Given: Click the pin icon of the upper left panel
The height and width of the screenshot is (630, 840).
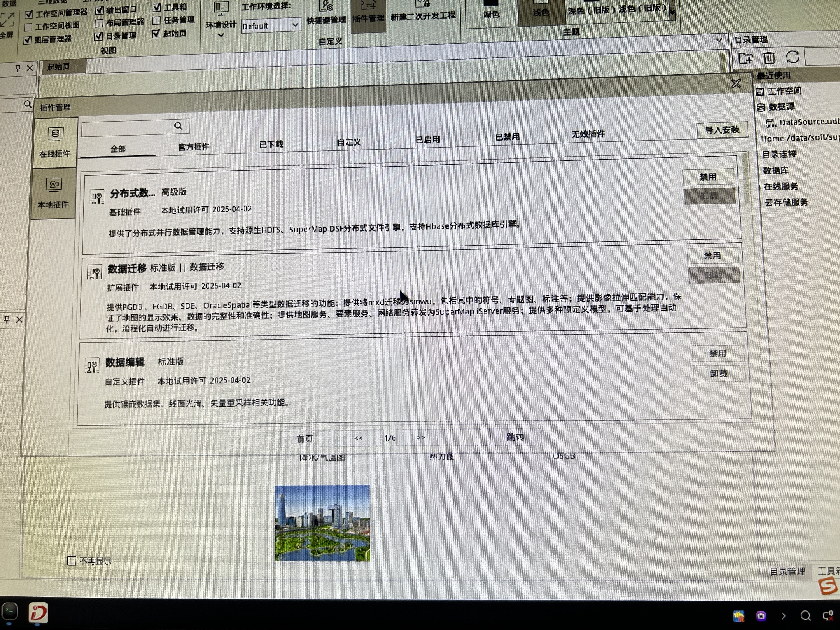Looking at the screenshot, I should pyautogui.click(x=17, y=68).
